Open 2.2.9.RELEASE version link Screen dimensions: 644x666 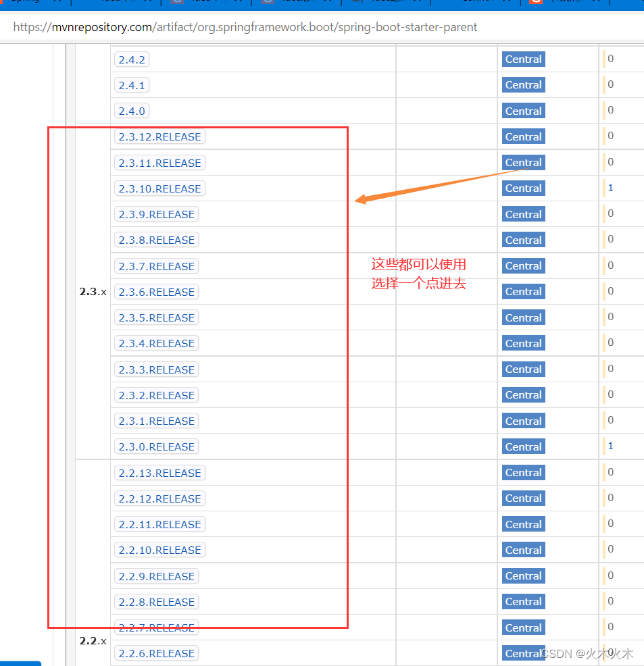(156, 576)
